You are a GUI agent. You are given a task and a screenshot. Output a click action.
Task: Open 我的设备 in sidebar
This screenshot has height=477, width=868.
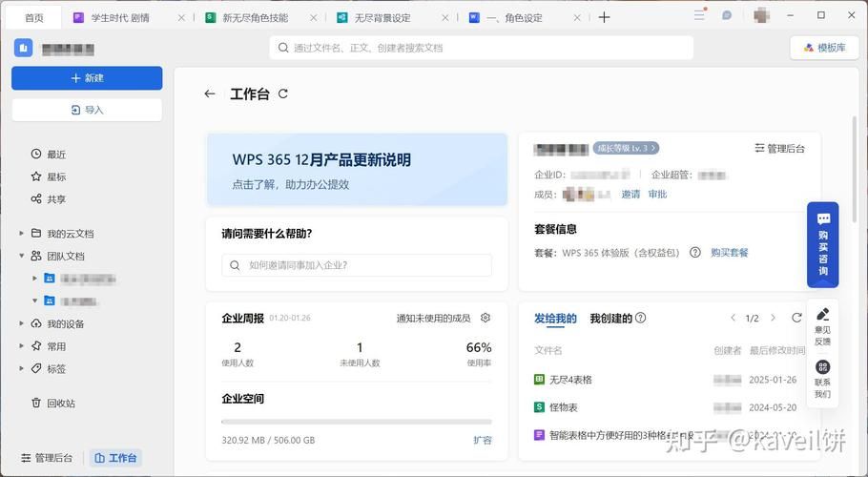click(x=57, y=323)
